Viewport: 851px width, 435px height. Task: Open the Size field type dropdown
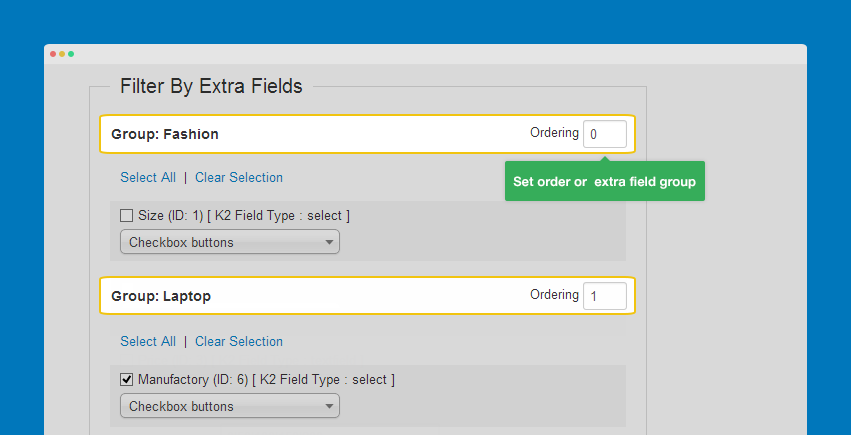(230, 242)
